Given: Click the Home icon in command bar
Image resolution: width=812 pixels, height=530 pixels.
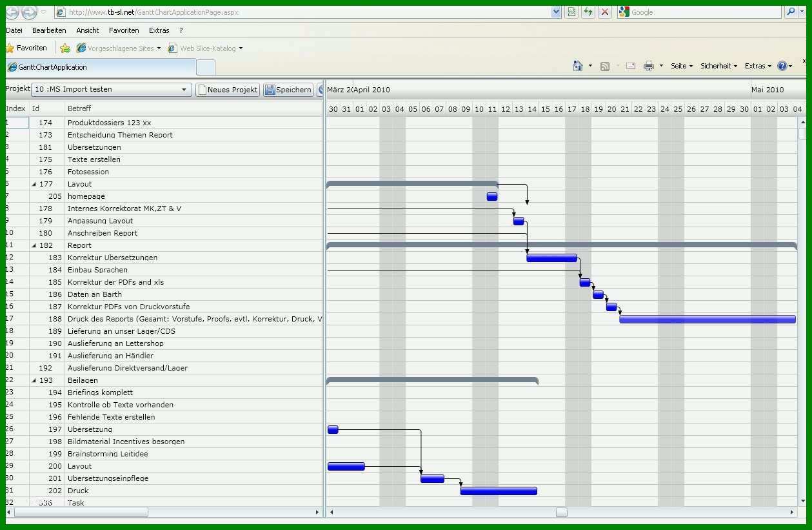Looking at the screenshot, I should (x=578, y=66).
